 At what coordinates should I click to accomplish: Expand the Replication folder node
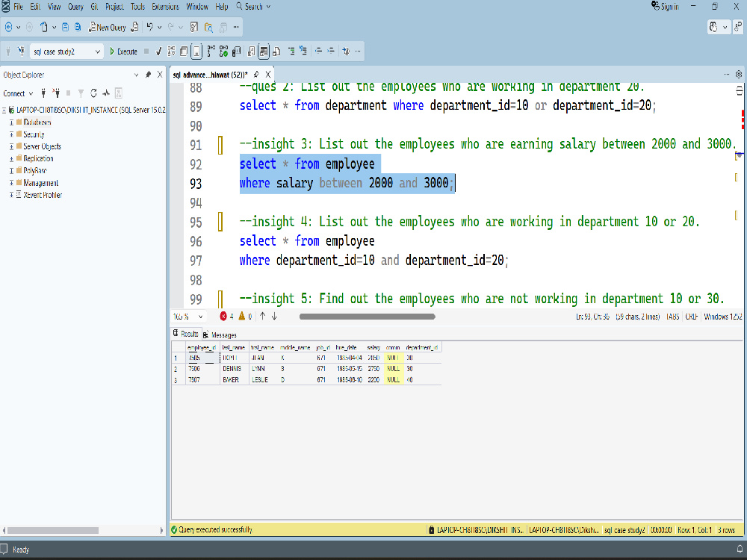(x=11, y=158)
